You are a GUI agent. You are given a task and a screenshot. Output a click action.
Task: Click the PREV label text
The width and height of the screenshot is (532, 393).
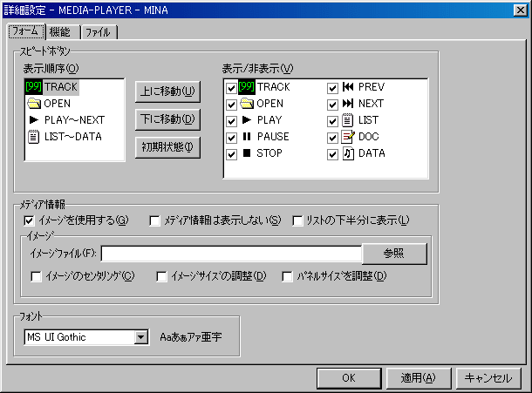click(372, 87)
